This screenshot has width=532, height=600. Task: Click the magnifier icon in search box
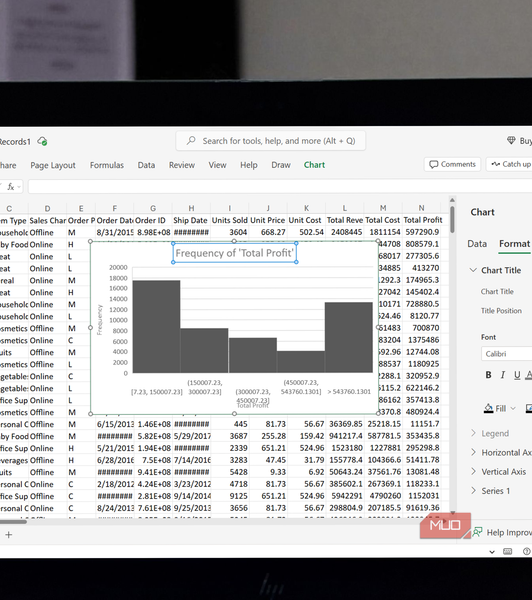pyautogui.click(x=191, y=140)
